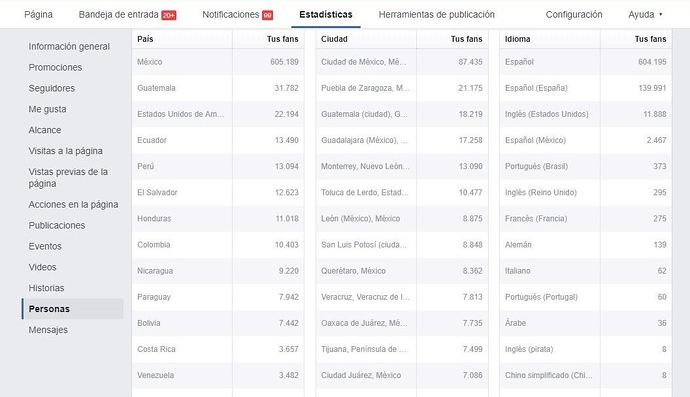The height and width of the screenshot is (397, 690).
Task: Select the Estadísticas tab
Action: 326,15
